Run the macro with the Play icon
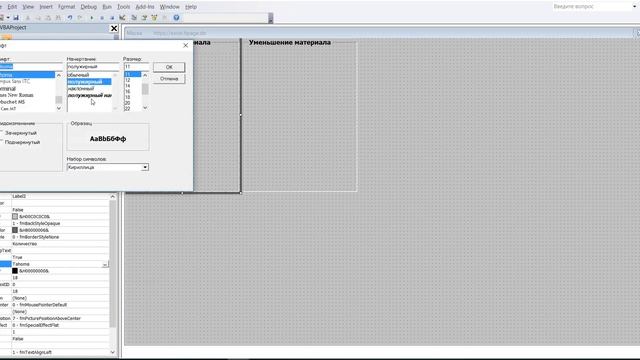This screenshot has width=640, height=360. coord(92,18)
